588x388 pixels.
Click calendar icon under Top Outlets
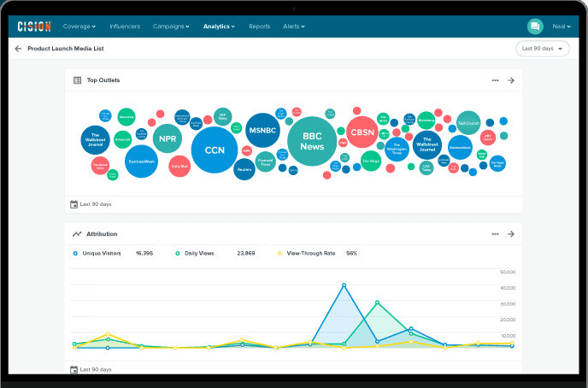pyautogui.click(x=73, y=204)
